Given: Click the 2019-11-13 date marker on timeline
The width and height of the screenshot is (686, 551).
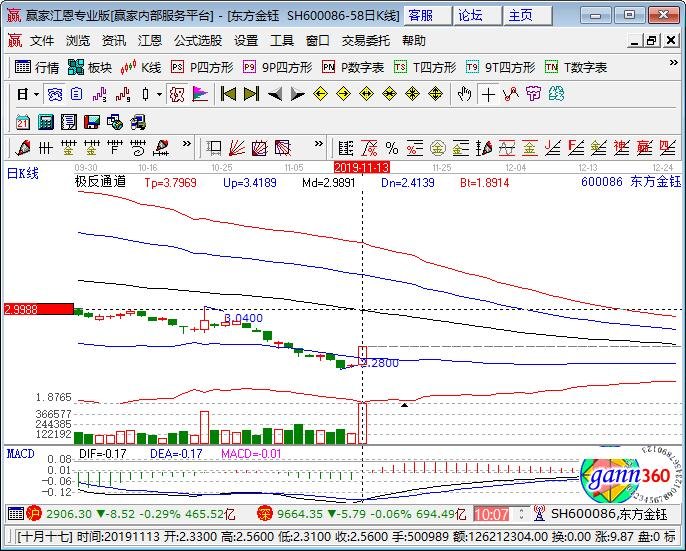Looking at the screenshot, I should point(361,167).
